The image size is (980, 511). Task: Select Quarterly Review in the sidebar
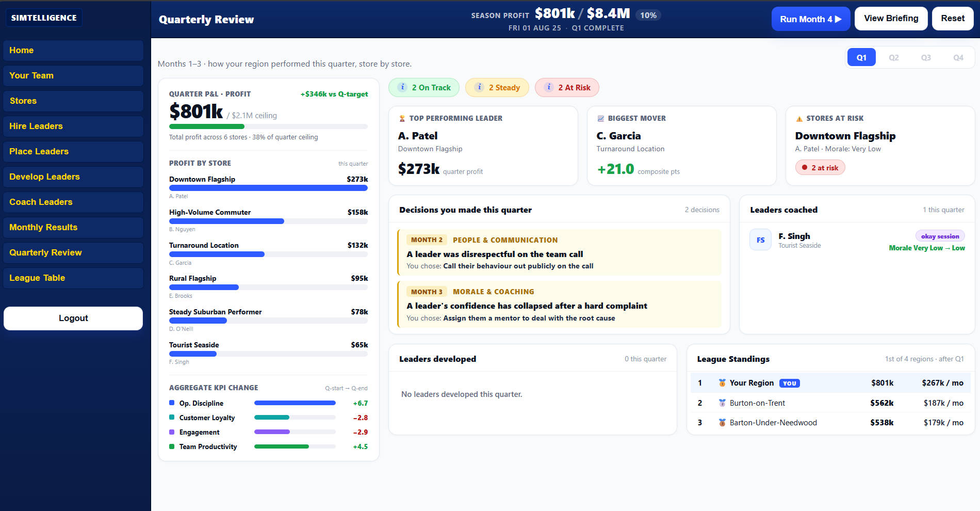pyautogui.click(x=73, y=253)
